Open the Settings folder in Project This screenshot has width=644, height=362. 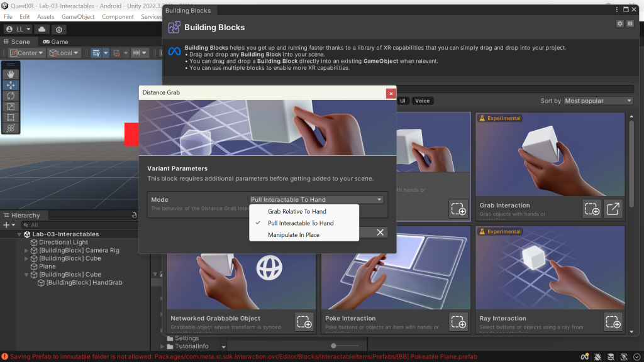[x=186, y=338]
